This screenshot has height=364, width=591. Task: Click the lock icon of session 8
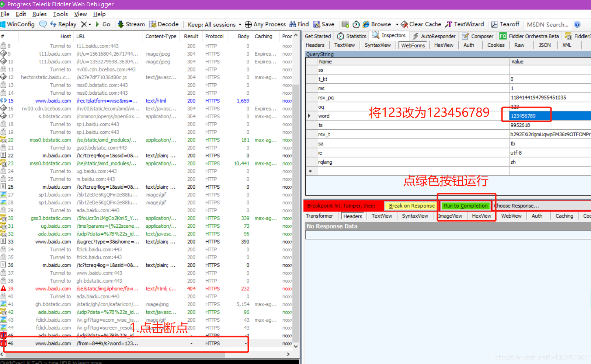pos(4,46)
